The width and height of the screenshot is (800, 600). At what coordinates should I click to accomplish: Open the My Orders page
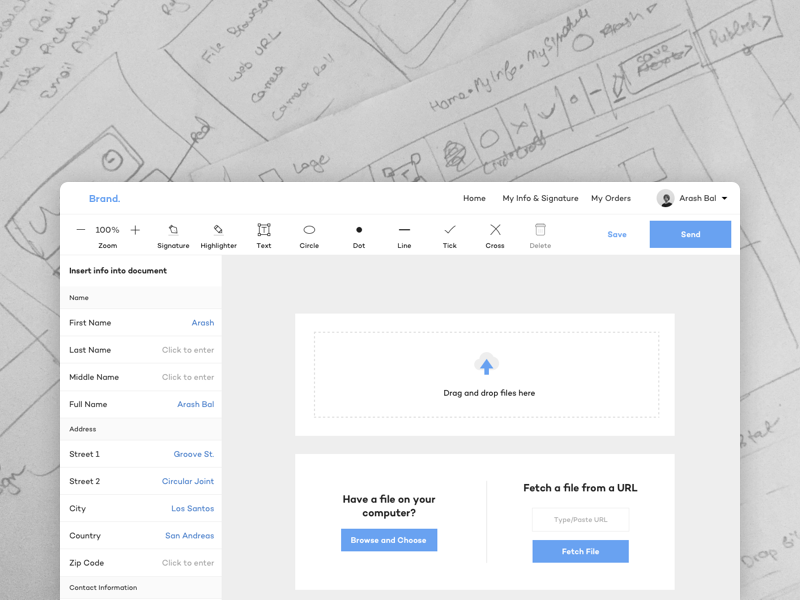point(611,198)
